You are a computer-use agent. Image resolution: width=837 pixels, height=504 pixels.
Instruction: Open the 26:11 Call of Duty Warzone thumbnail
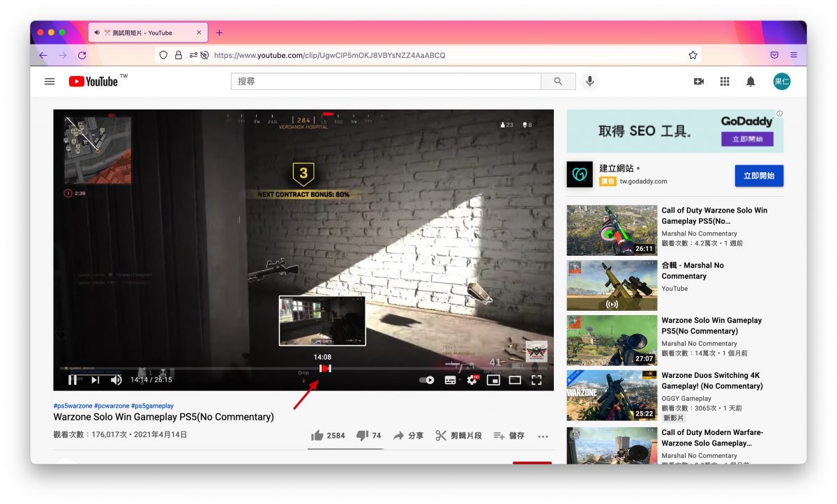pos(612,230)
